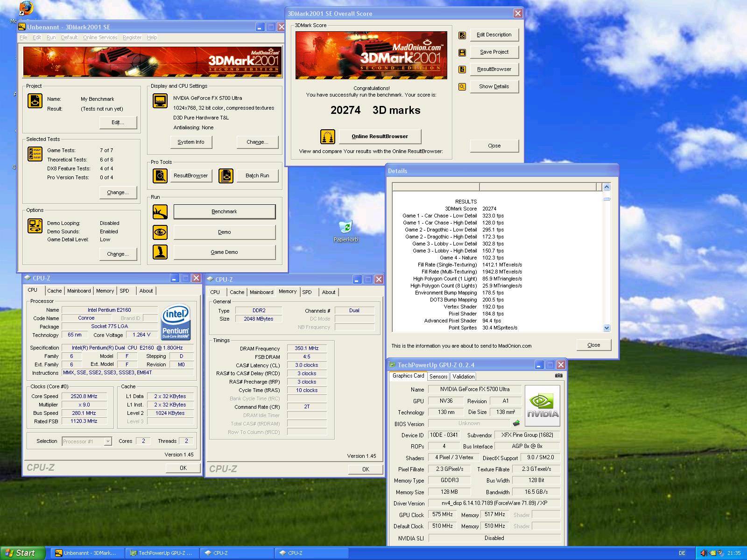This screenshot has height=560, width=747.
Task: Click the Core Speed value 2520.8 MHz
Action: pos(84,396)
